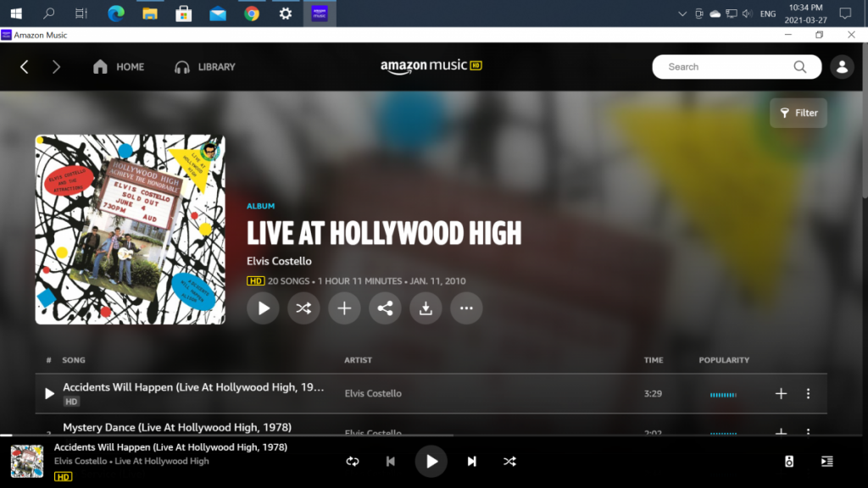Add album to library with plus button
Viewport: 868px width, 488px height.
344,308
